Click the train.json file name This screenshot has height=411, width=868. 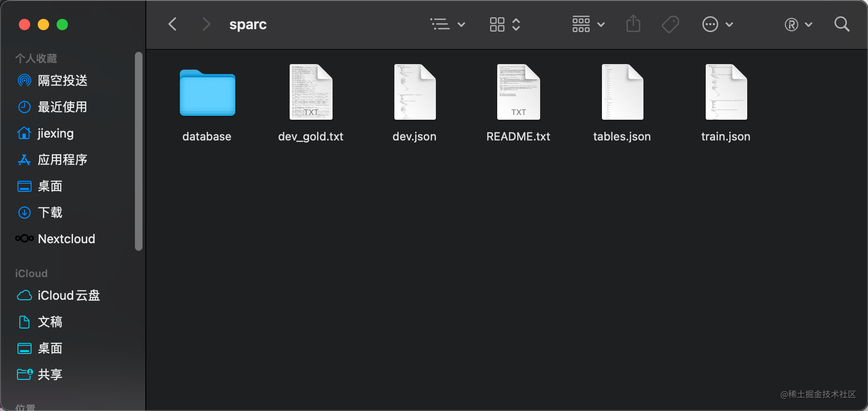pos(726,137)
